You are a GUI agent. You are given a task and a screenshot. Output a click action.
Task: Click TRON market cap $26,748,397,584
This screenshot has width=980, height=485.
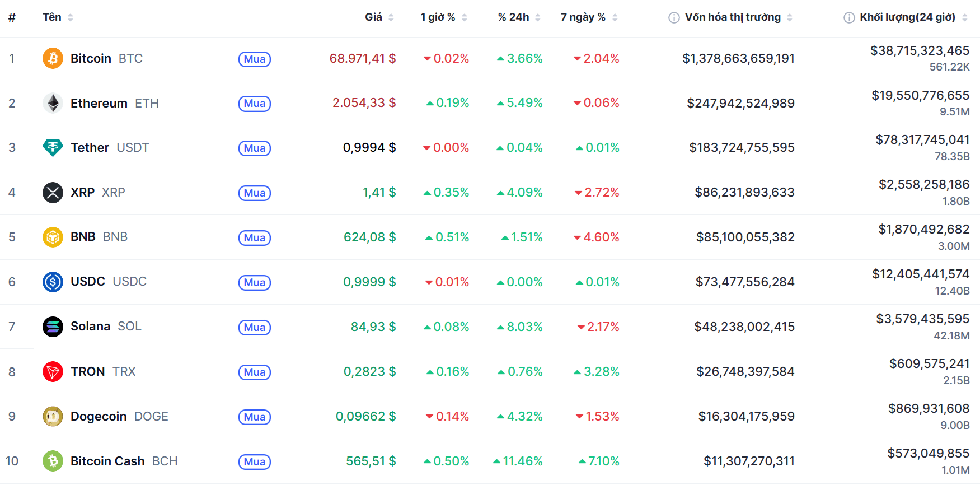tap(745, 371)
